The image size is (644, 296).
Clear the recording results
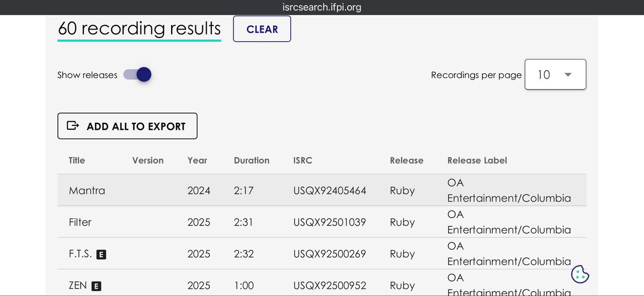[x=262, y=29]
